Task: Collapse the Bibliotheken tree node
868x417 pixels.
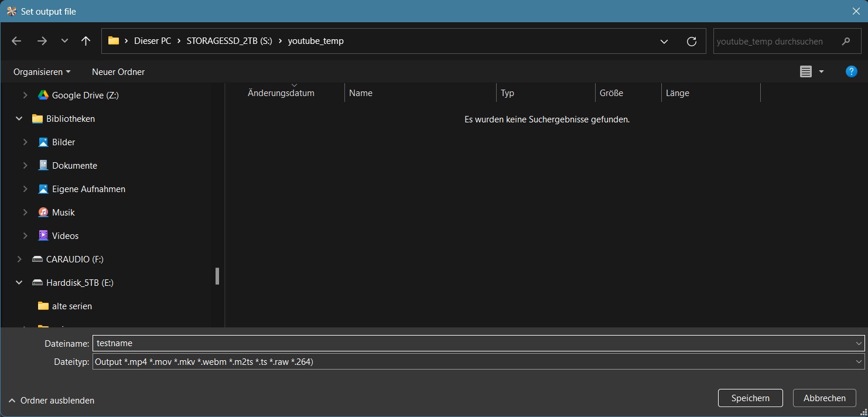Action: (x=19, y=118)
